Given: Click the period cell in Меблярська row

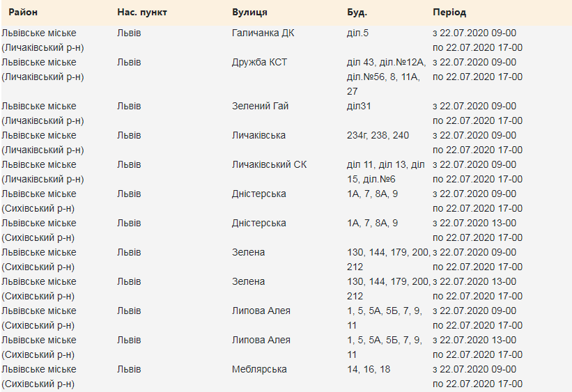Looking at the screenshot, I should (x=477, y=376).
